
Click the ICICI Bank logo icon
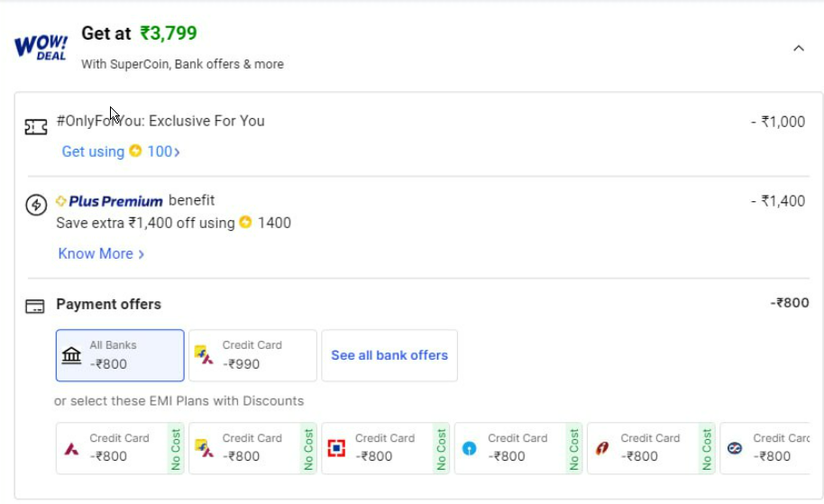(x=602, y=448)
